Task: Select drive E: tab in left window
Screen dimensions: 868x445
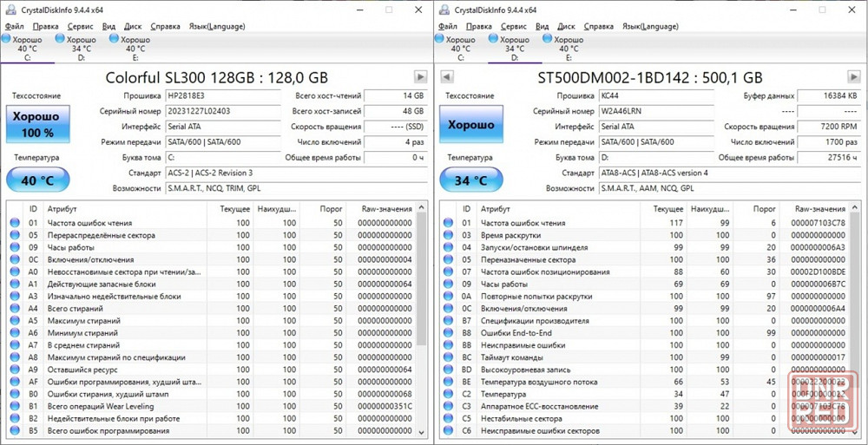Action: pyautogui.click(x=135, y=49)
